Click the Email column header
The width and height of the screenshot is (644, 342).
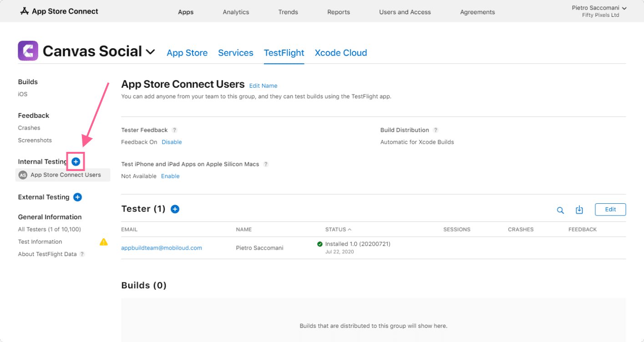(129, 229)
